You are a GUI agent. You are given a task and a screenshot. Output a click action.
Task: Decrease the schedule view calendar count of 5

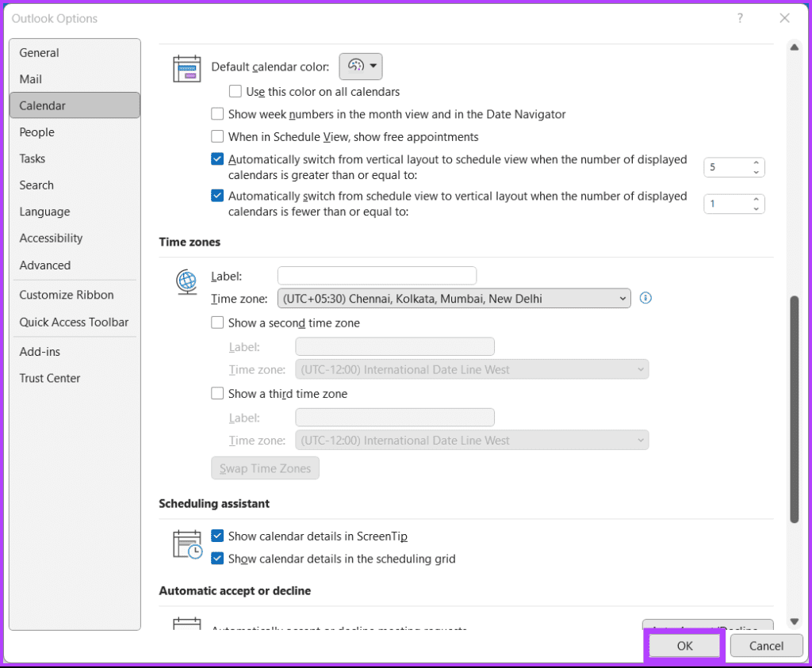[756, 172]
